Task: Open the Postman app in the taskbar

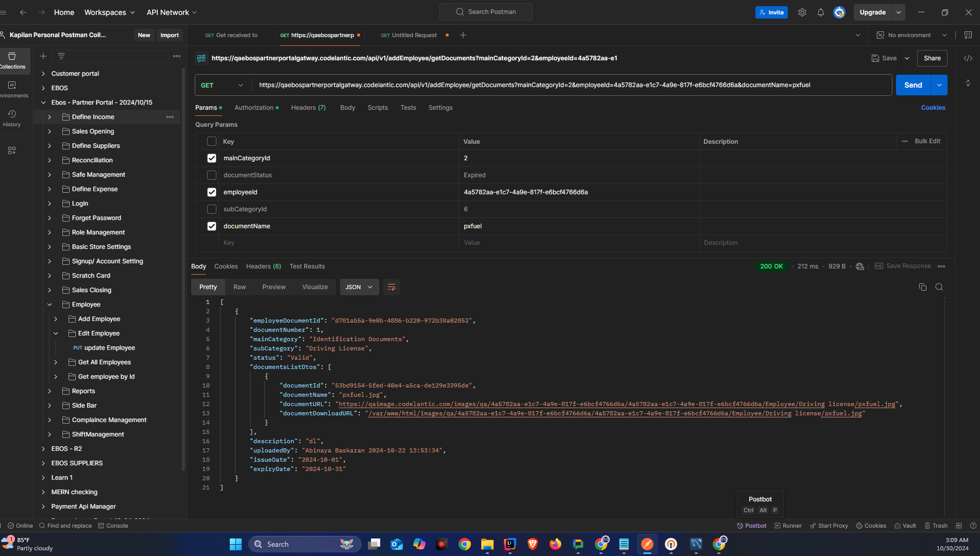Action: coord(647,544)
